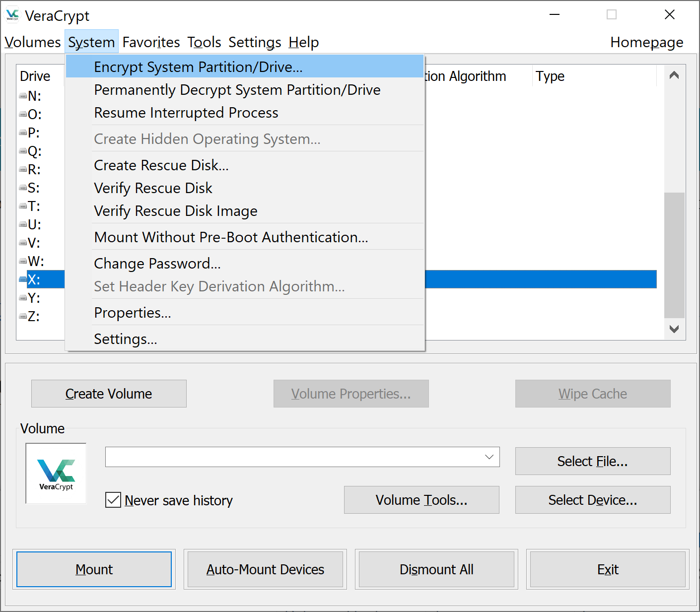Expand the volume path dropdown
700x612 pixels.
[x=489, y=457]
